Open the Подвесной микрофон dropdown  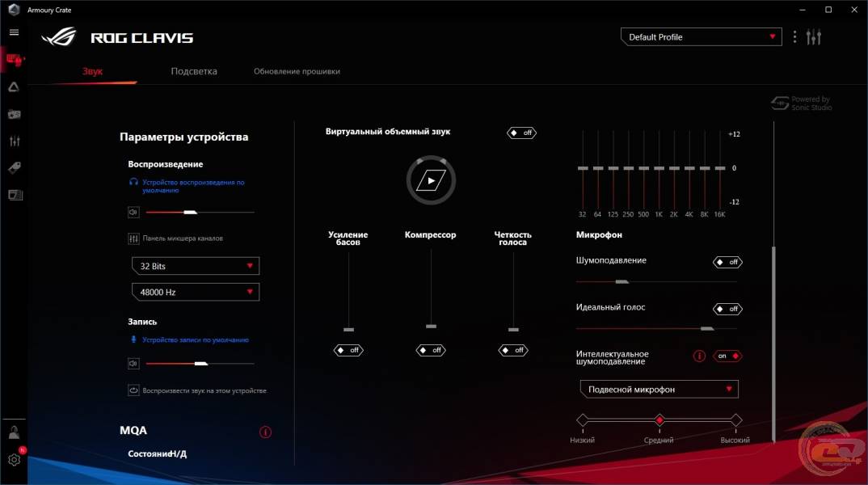point(659,390)
